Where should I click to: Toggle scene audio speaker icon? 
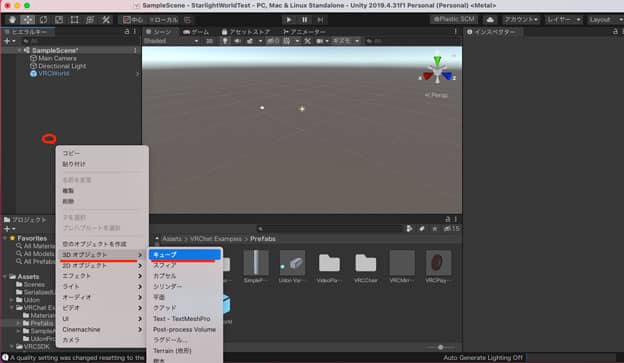click(x=237, y=41)
